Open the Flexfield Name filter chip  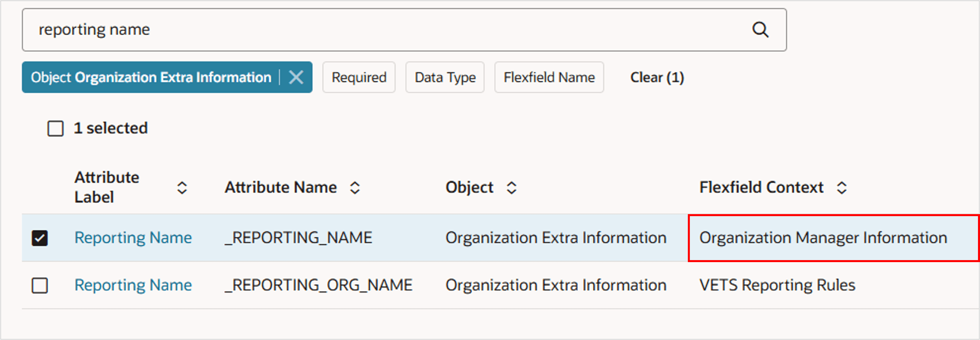pos(549,77)
